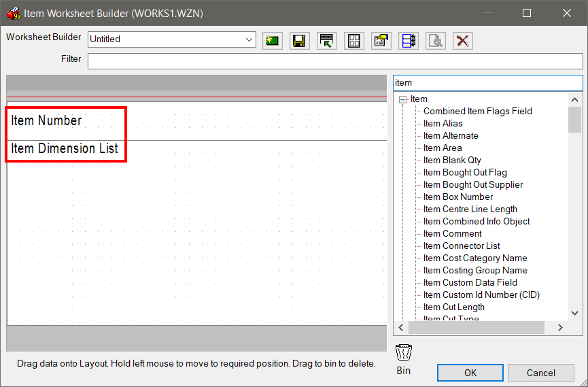The width and height of the screenshot is (588, 387).
Task: Close the Item Worksheet Builder window
Action: [x=567, y=13]
